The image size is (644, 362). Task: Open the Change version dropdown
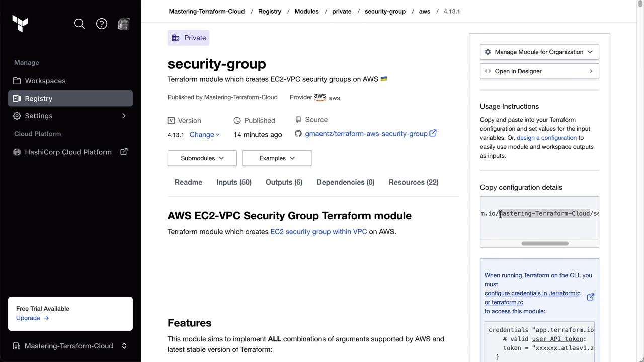click(204, 135)
